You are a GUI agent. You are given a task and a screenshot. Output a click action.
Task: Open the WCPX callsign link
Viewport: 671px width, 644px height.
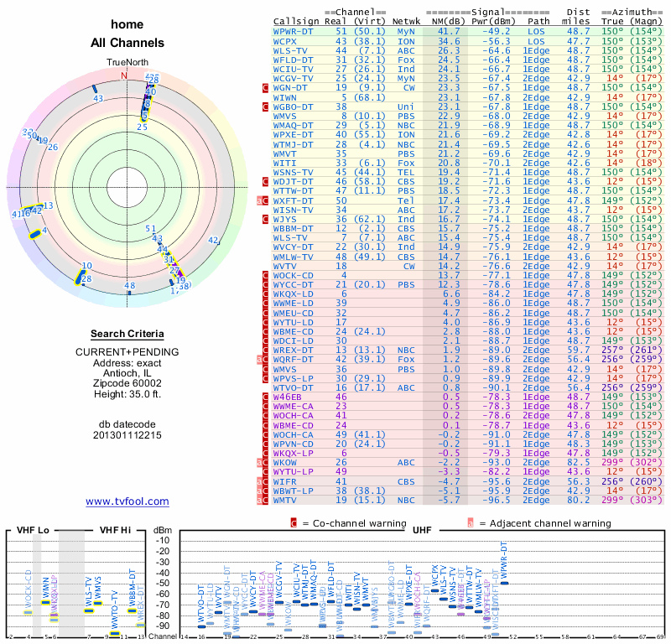[285, 41]
